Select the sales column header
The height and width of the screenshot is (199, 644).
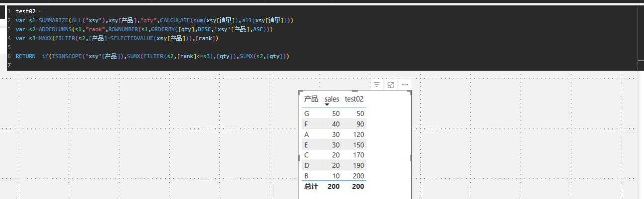click(332, 99)
